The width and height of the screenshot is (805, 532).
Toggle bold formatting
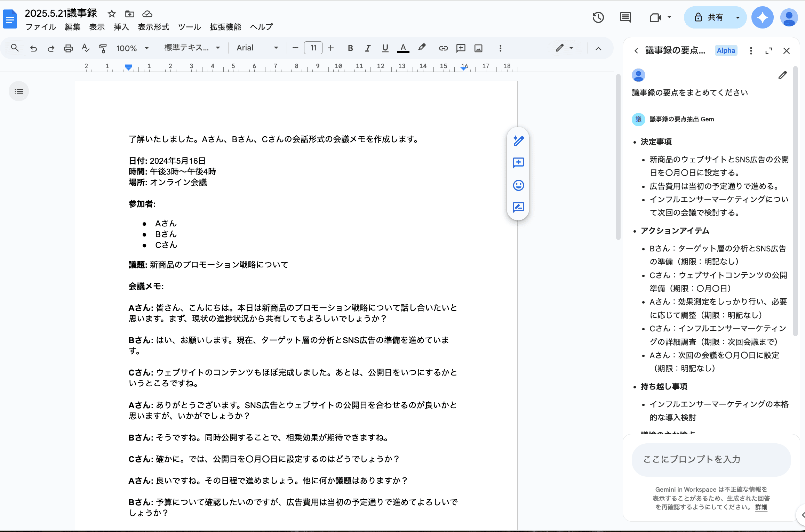tap(350, 48)
